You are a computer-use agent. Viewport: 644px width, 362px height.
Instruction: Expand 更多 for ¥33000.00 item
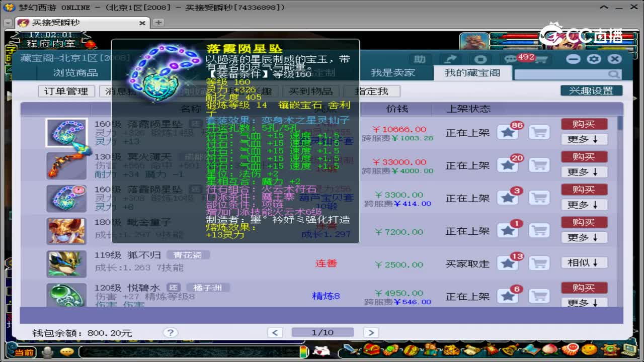click(584, 172)
